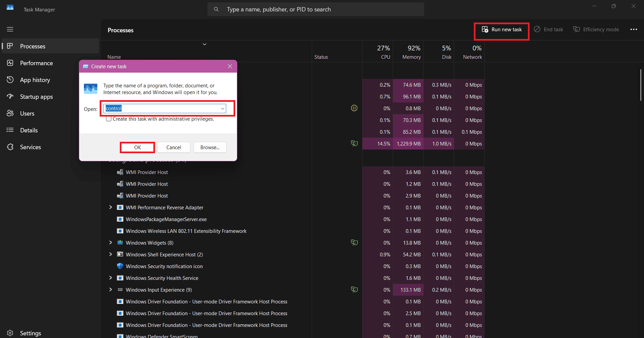Click the Windows Shell Experience Host icon
Viewport: 644px width, 338px height.
[120, 254]
